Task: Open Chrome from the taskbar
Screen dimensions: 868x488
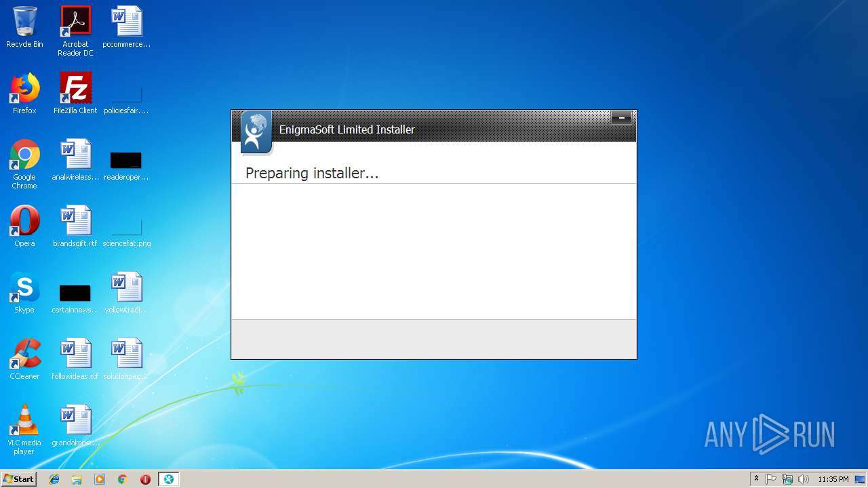Action: click(123, 479)
